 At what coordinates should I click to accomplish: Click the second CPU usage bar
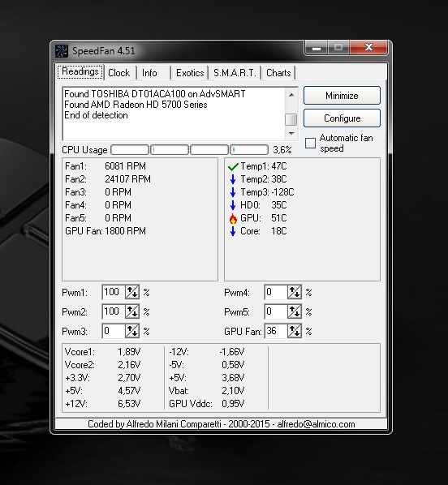170,150
